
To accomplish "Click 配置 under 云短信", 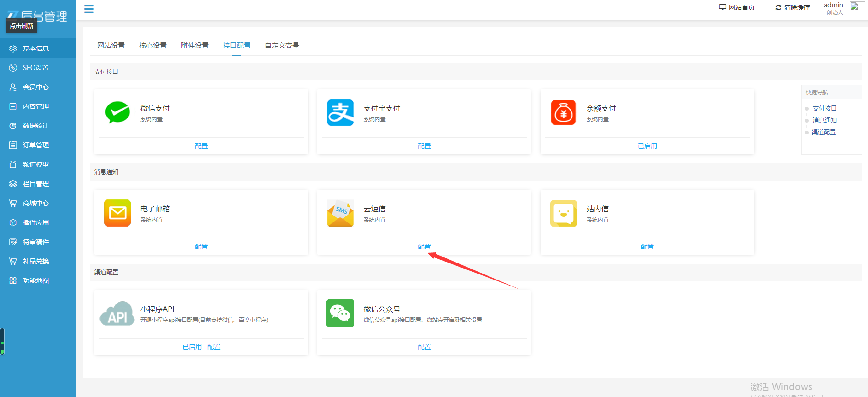I will pos(424,246).
